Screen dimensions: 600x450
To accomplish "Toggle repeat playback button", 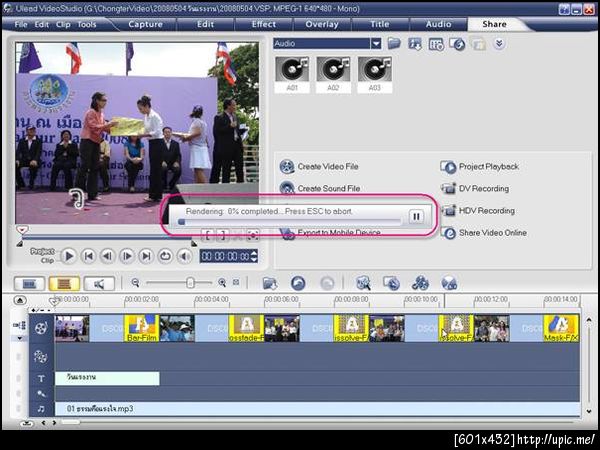I will 165,256.
